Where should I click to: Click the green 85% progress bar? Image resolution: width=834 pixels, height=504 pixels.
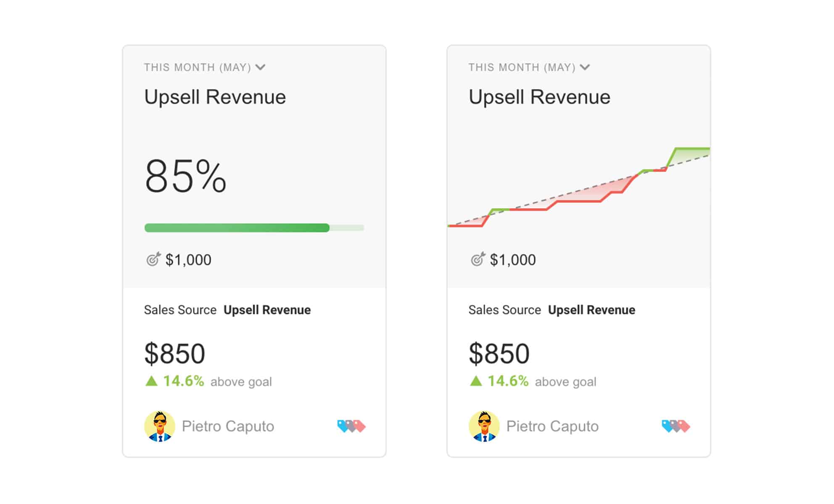[x=237, y=228]
